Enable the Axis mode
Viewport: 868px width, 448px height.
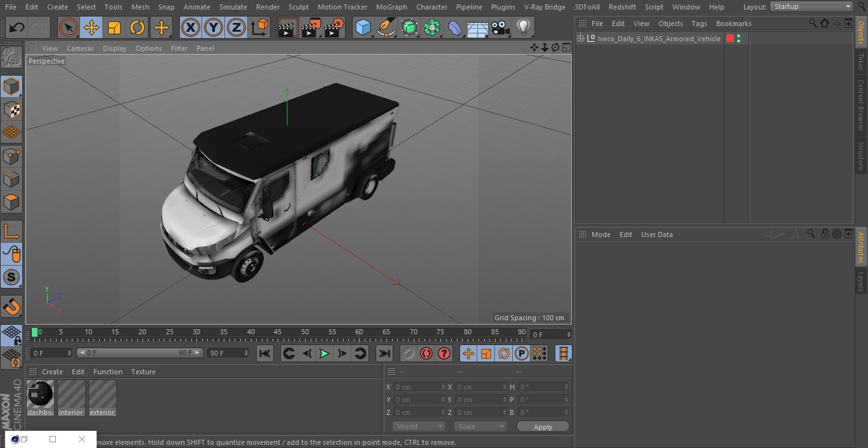pyautogui.click(x=11, y=231)
